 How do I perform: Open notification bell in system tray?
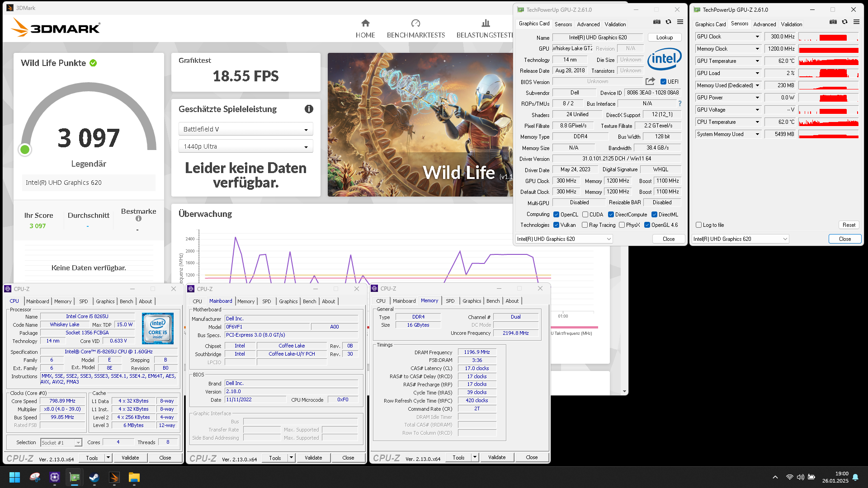(855, 477)
